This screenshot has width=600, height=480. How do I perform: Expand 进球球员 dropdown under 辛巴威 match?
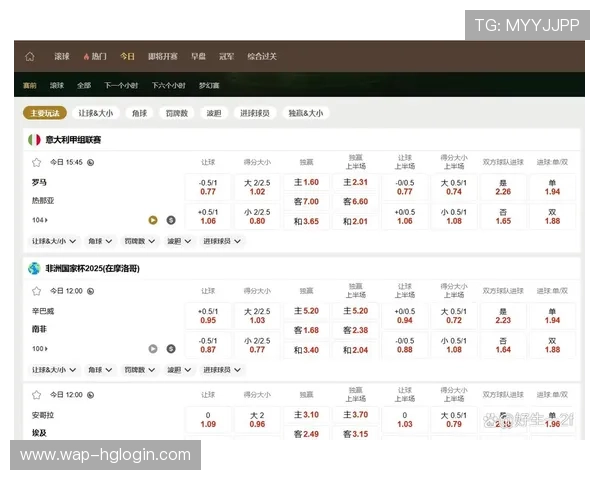tap(222, 370)
